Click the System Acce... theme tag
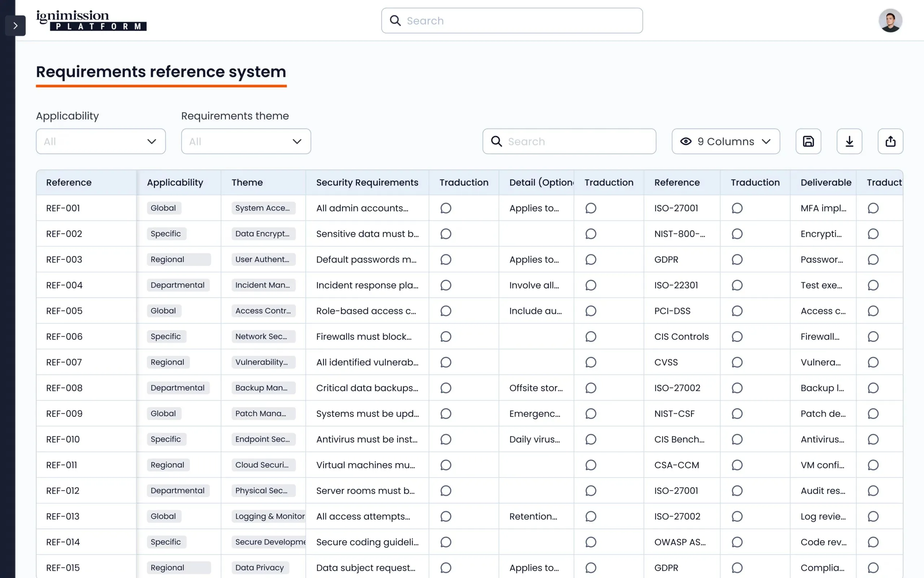This screenshot has width=924, height=578. (263, 208)
